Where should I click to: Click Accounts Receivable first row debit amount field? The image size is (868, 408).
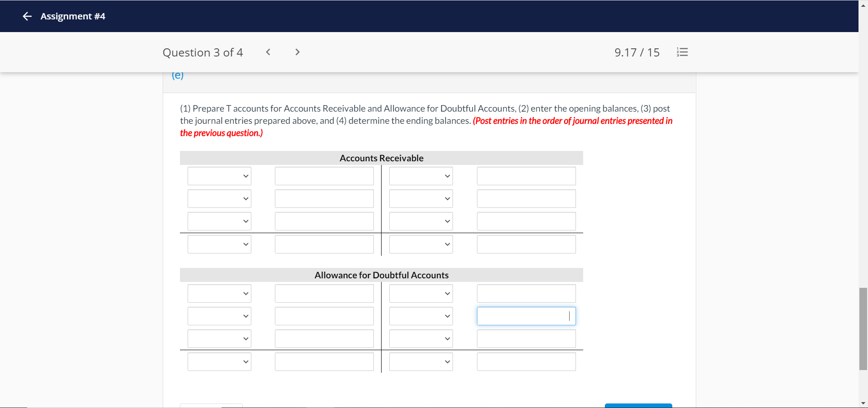point(324,176)
